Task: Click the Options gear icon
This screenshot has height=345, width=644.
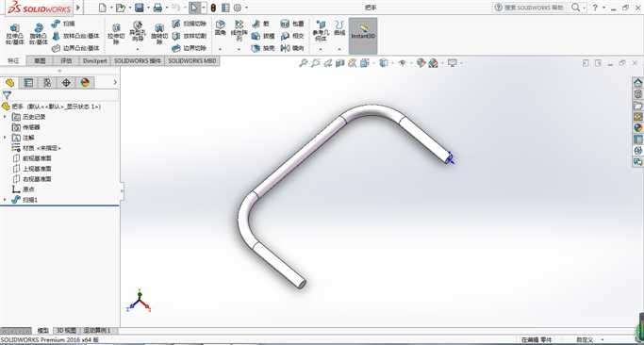Action: point(238,8)
